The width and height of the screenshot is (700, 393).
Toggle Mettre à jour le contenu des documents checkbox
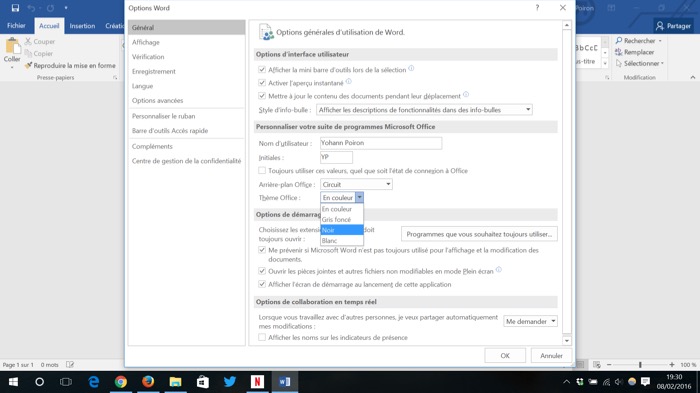(262, 96)
